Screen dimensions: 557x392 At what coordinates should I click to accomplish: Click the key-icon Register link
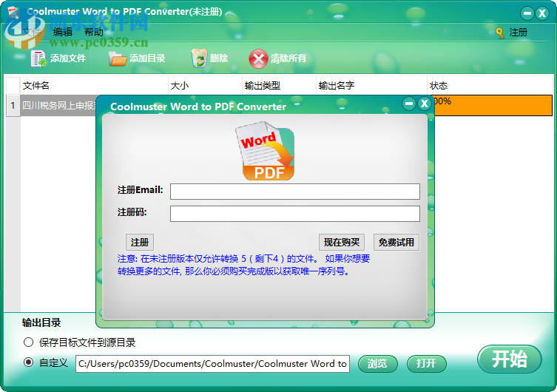(512, 33)
